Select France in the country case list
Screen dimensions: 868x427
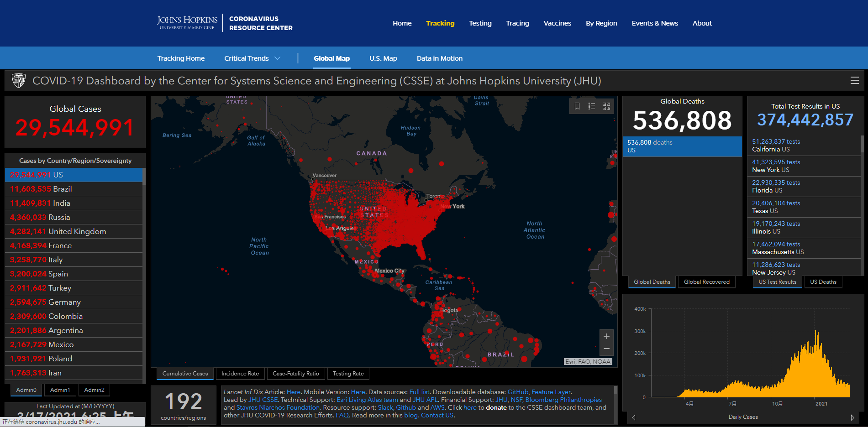(x=74, y=245)
